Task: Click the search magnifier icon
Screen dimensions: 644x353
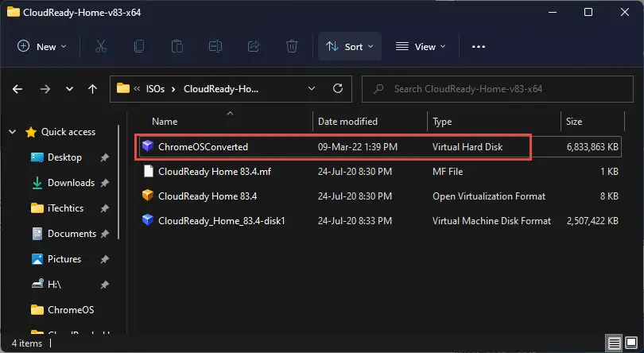Action: click(378, 89)
